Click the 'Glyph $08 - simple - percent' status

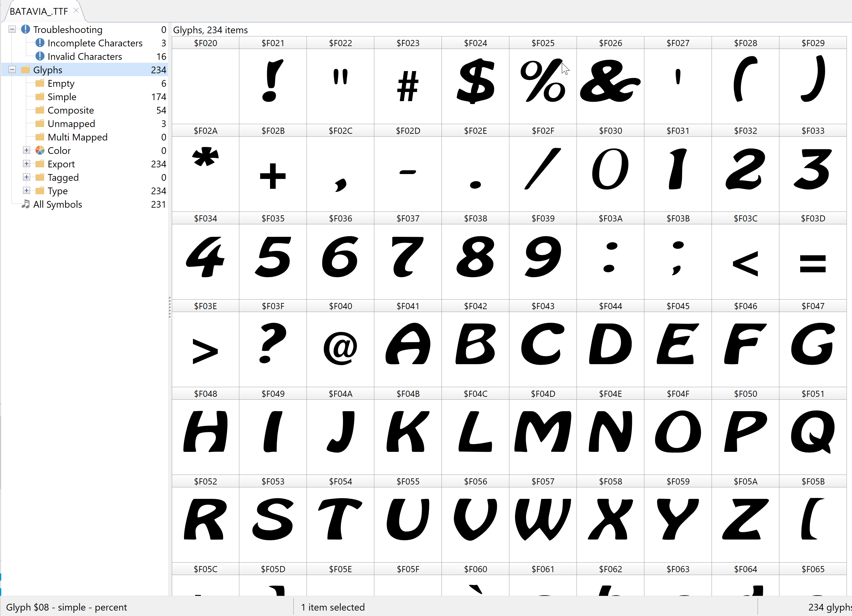coord(67,607)
